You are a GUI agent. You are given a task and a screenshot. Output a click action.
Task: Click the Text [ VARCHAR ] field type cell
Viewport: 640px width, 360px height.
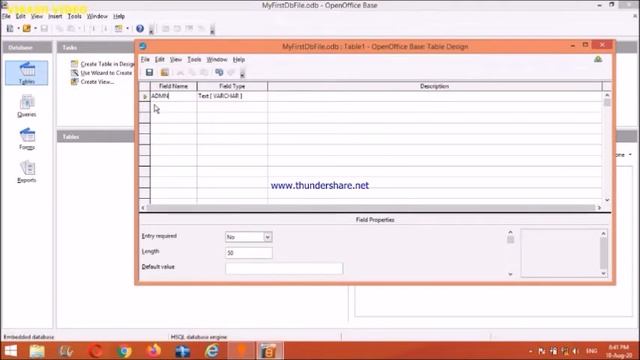pos(232,96)
